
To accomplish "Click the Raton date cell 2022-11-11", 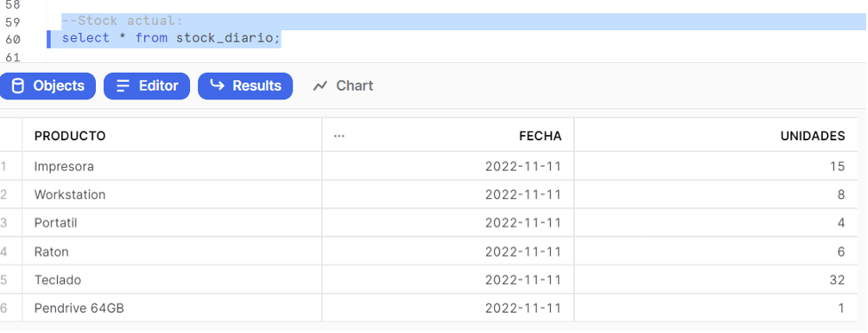I will click(x=448, y=251).
